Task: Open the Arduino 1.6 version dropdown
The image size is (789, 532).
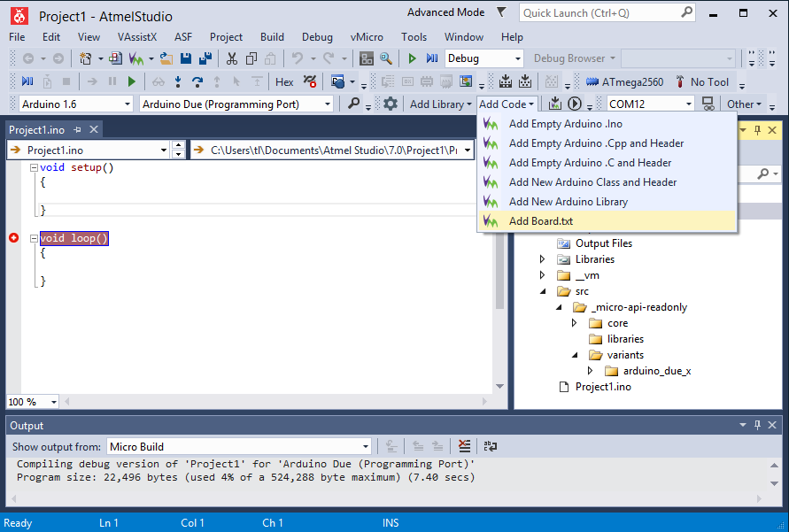Action: point(126,104)
